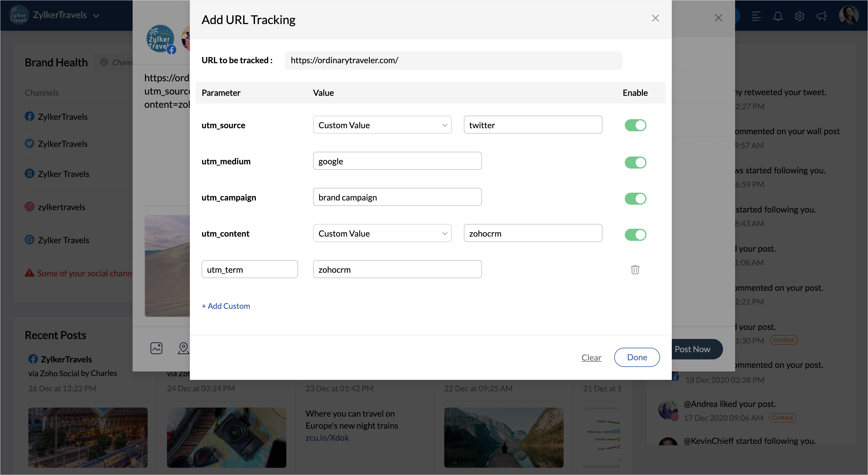
Task: Select the Twitter ZylkerTravels channel
Action: [62, 144]
